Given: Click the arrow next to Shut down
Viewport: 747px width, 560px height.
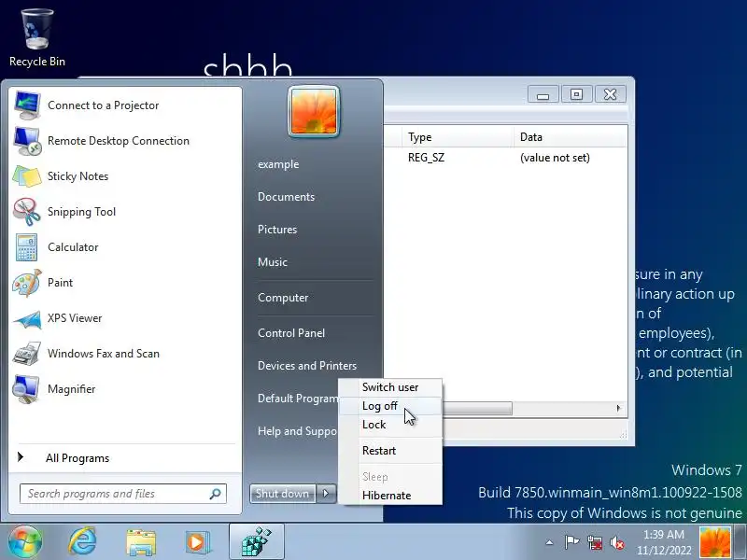Looking at the screenshot, I should [326, 494].
